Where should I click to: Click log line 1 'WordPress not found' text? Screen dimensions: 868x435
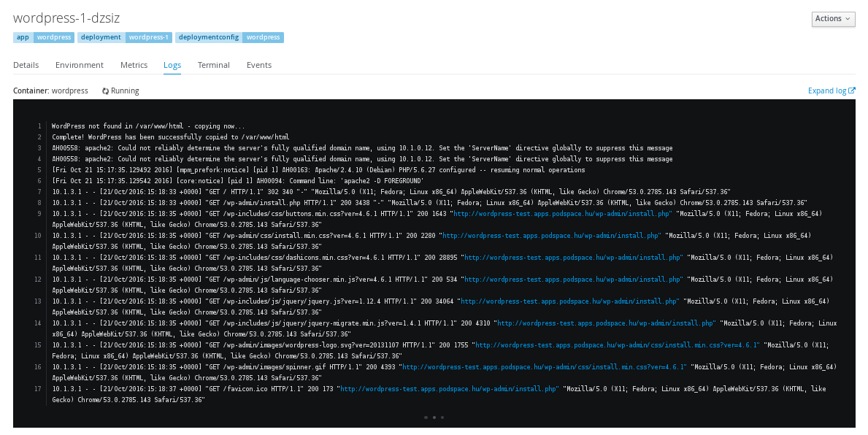click(147, 126)
